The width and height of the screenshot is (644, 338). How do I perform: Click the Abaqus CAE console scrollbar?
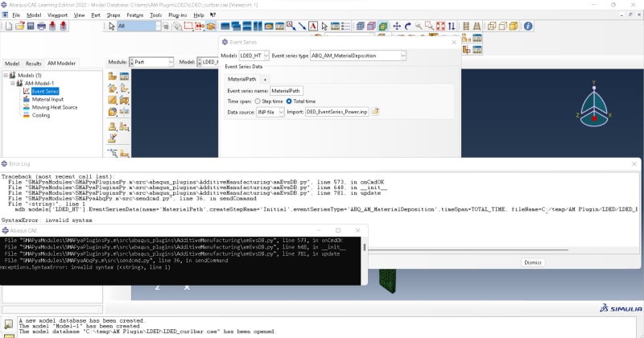tap(365, 247)
